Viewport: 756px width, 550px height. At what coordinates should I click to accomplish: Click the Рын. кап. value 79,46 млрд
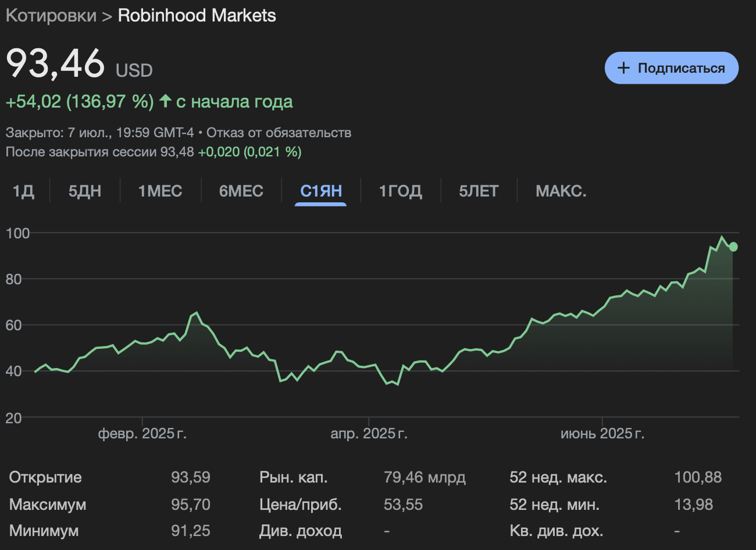[425, 477]
